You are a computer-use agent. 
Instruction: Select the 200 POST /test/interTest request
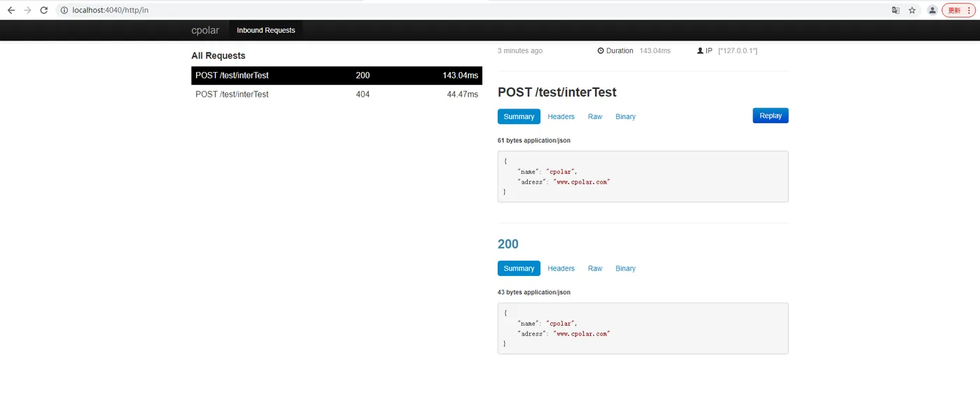pos(337,76)
